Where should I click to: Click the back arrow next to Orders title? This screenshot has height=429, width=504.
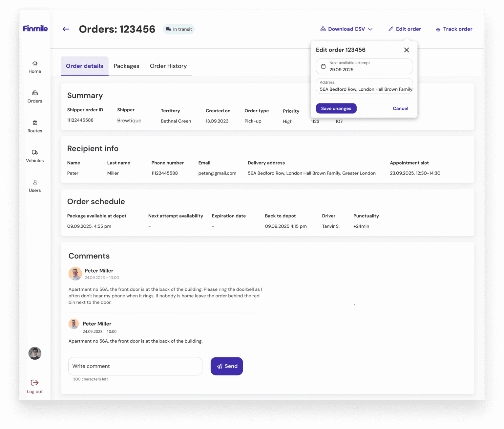(x=66, y=29)
